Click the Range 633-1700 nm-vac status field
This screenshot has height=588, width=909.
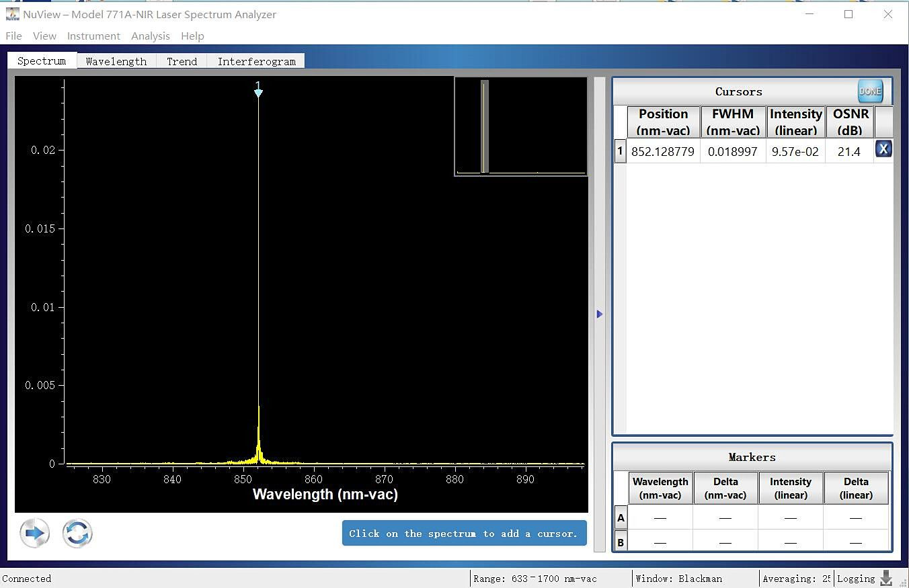535,579
